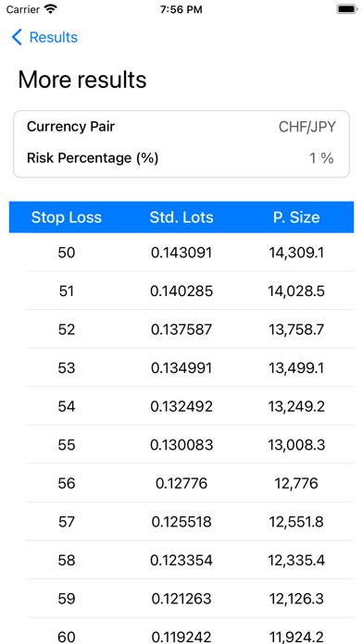Select stop loss value 54
This screenshot has height=644, width=363.
[x=66, y=406]
